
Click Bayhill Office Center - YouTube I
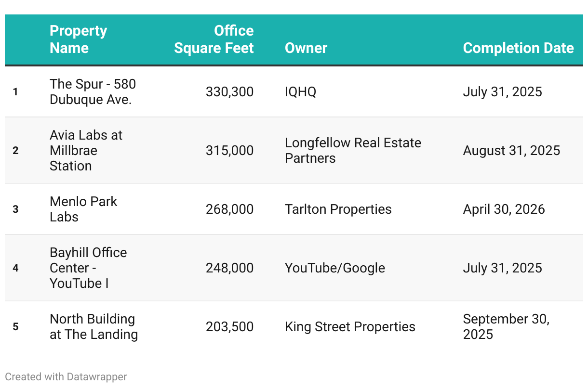88,268
